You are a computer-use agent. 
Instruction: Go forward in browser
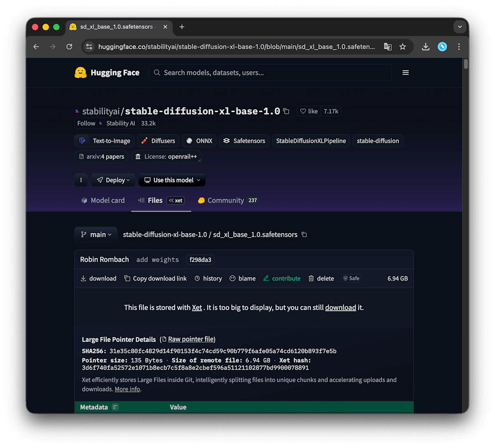(x=52, y=47)
